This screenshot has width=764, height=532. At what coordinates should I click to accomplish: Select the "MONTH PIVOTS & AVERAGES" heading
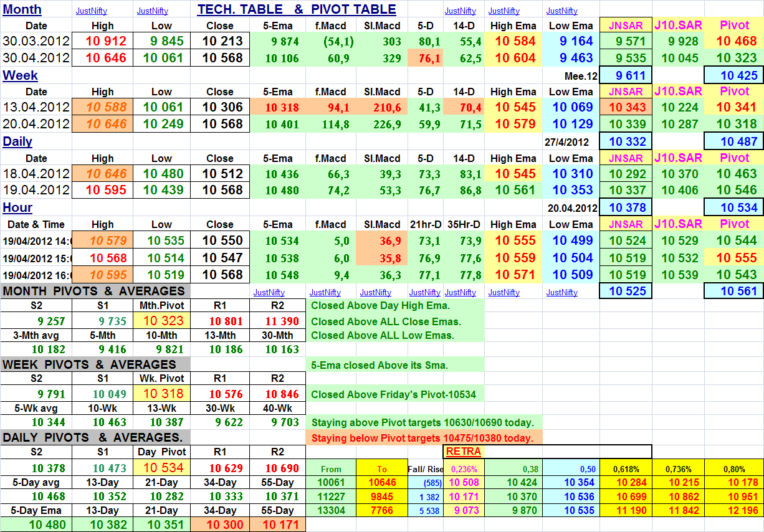point(93,291)
